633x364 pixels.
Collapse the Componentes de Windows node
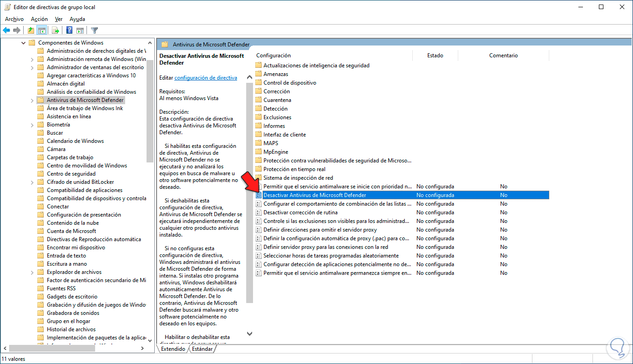point(24,42)
